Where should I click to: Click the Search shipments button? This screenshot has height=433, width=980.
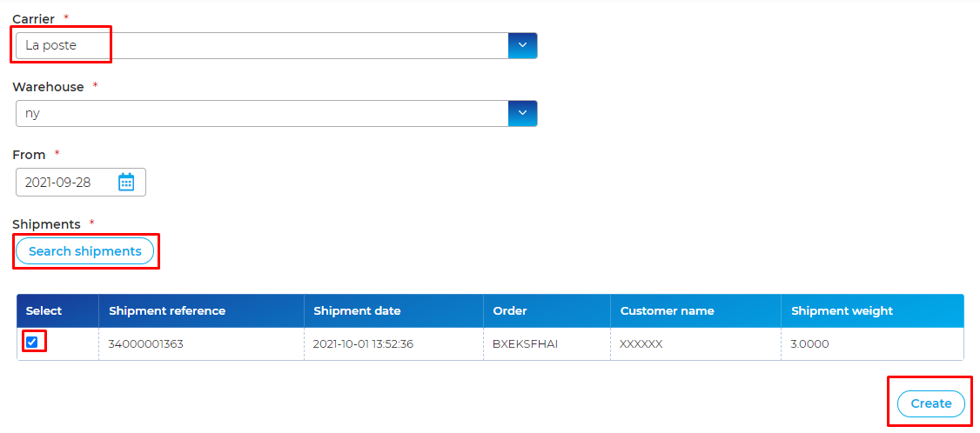(85, 251)
